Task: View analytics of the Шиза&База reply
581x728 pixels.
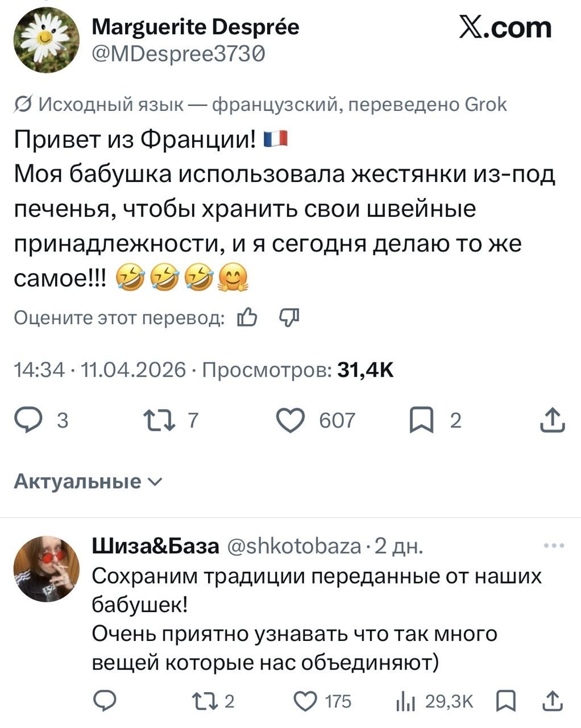Action: point(404,701)
